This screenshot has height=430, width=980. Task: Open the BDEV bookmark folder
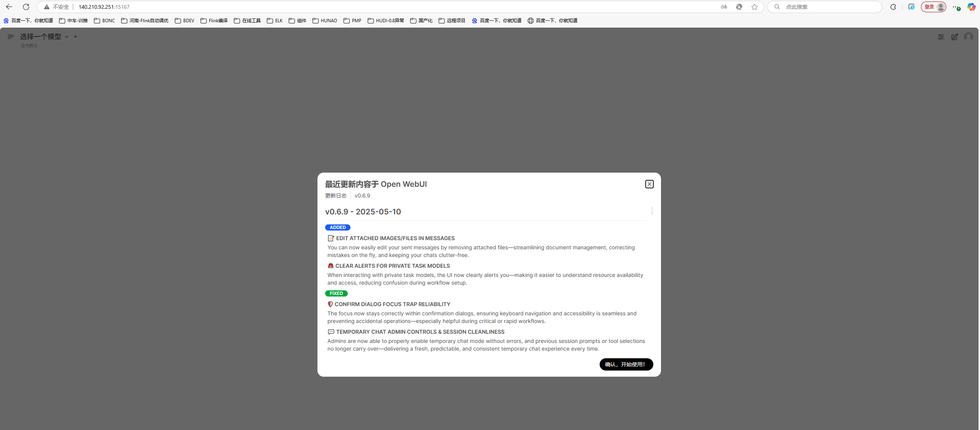click(184, 21)
